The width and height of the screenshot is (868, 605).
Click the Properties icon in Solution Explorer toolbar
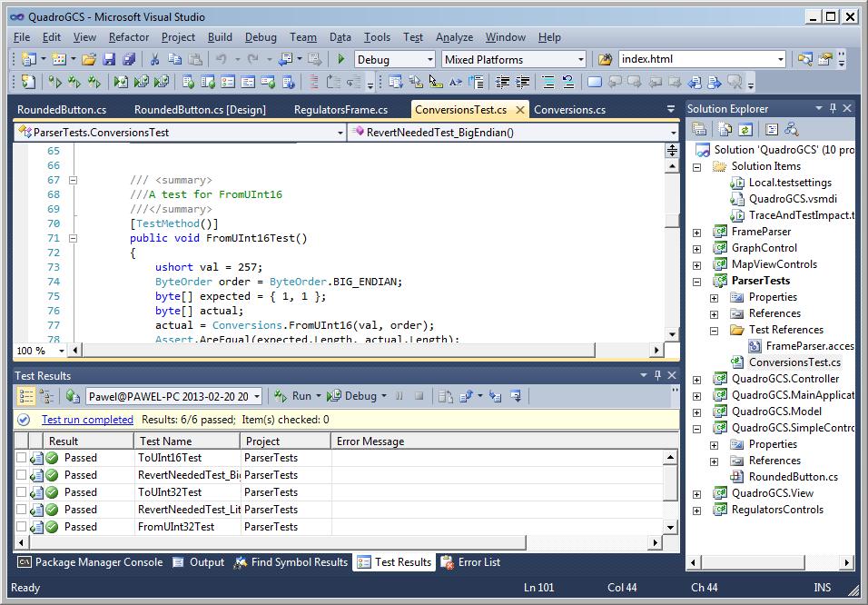click(699, 130)
